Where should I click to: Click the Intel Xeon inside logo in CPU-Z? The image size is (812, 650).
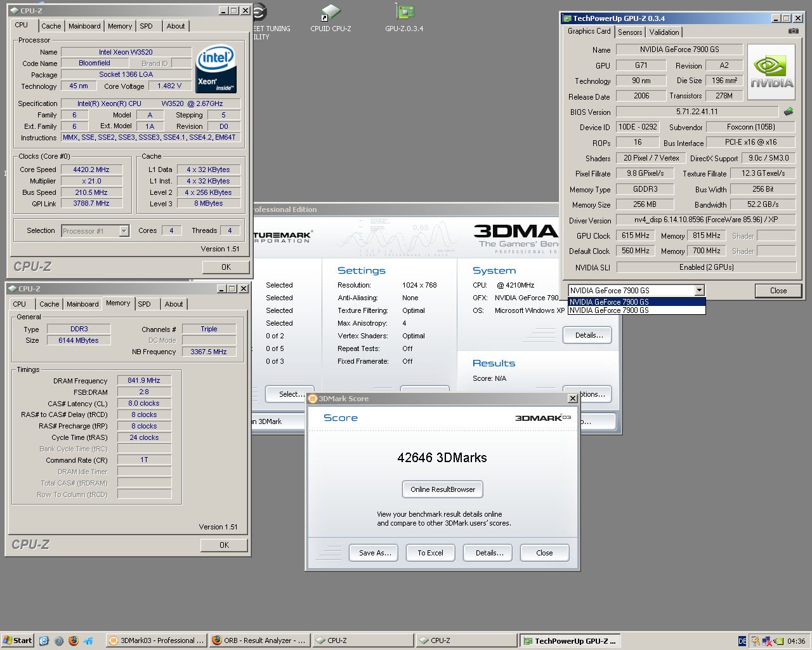click(216, 69)
